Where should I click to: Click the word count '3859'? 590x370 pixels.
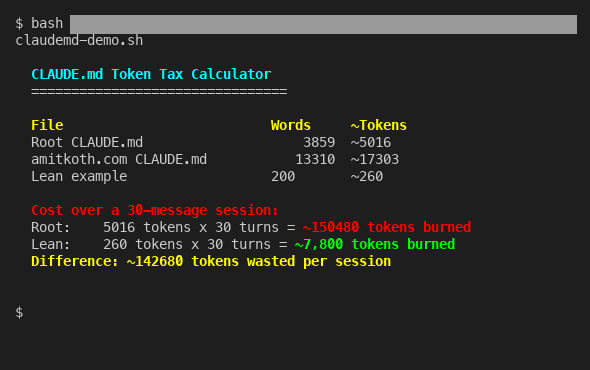[319, 142]
